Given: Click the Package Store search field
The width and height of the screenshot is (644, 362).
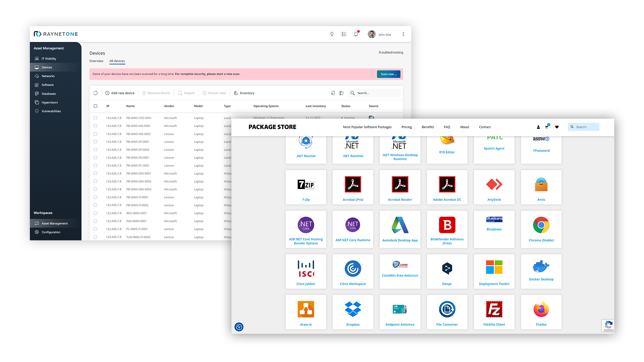Looking at the screenshot, I should click(586, 127).
